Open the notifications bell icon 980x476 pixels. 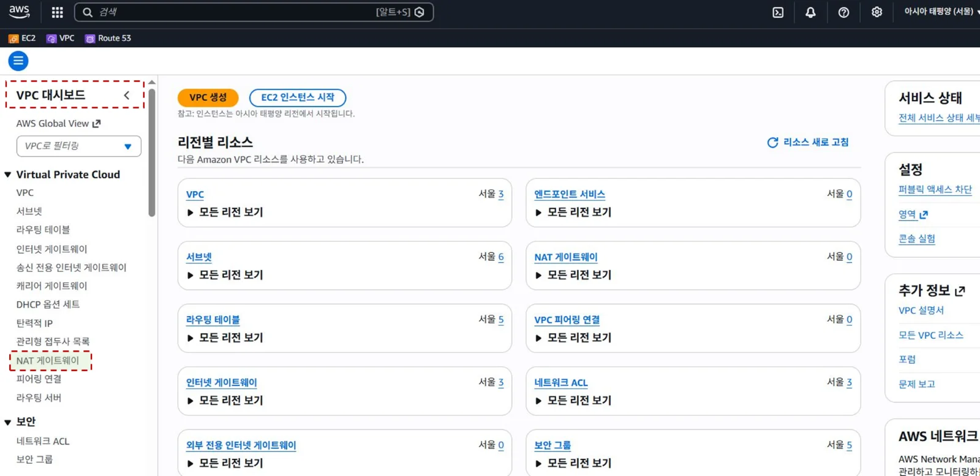(810, 12)
